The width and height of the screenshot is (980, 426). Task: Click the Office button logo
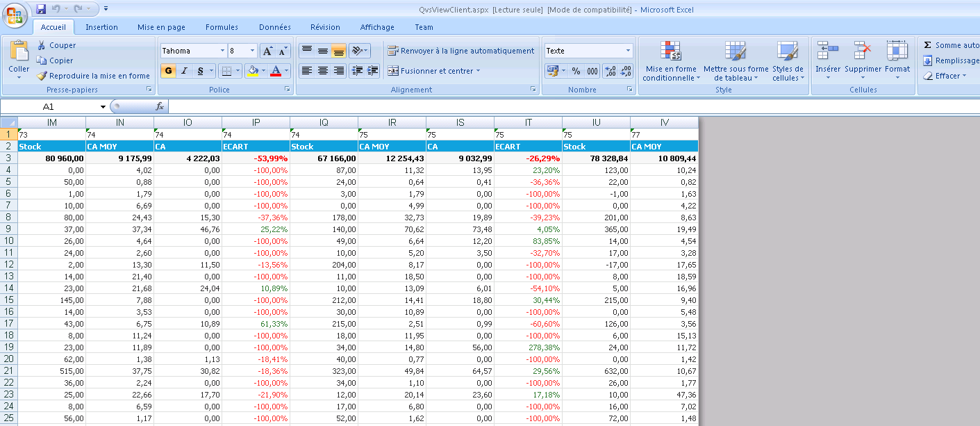[15, 14]
